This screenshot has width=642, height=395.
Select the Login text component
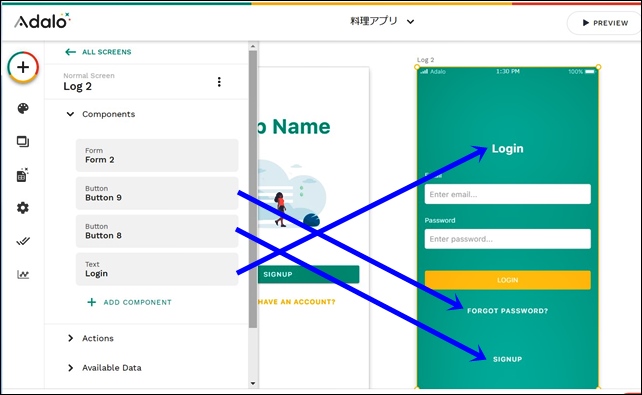point(157,269)
